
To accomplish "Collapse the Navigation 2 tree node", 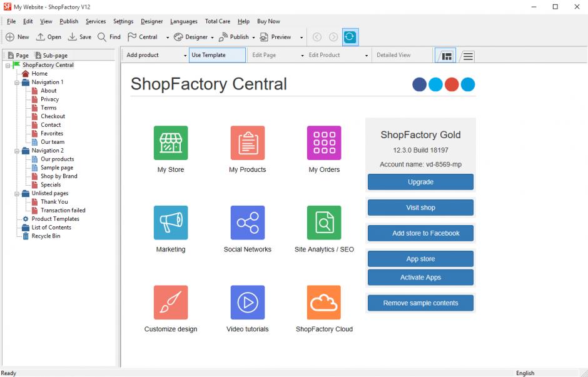I will point(17,151).
